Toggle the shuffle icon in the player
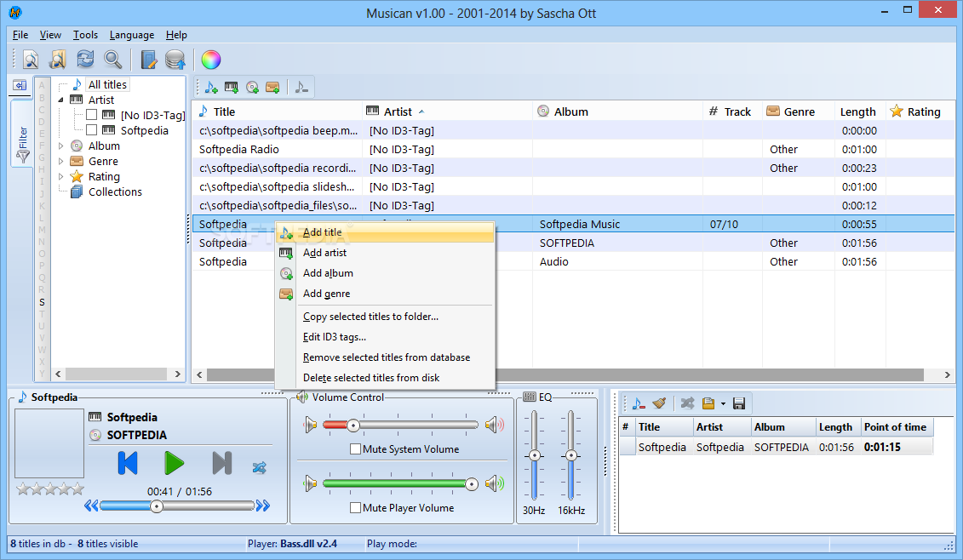 click(x=259, y=467)
